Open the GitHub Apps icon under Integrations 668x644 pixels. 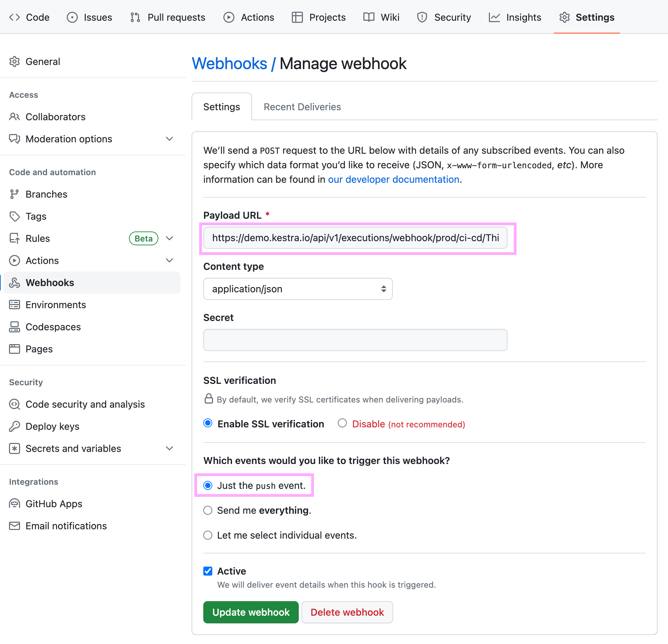15,504
